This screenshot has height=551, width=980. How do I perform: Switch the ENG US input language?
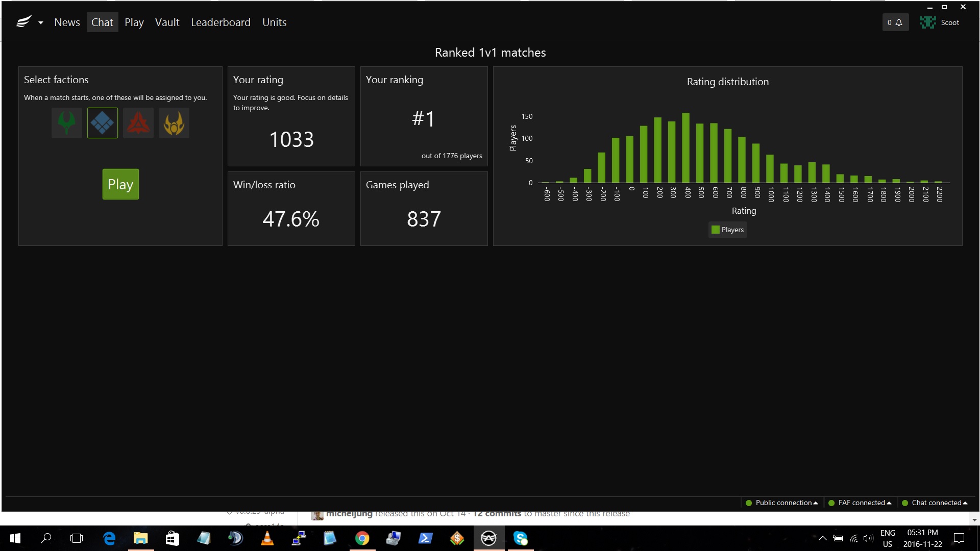click(x=888, y=538)
